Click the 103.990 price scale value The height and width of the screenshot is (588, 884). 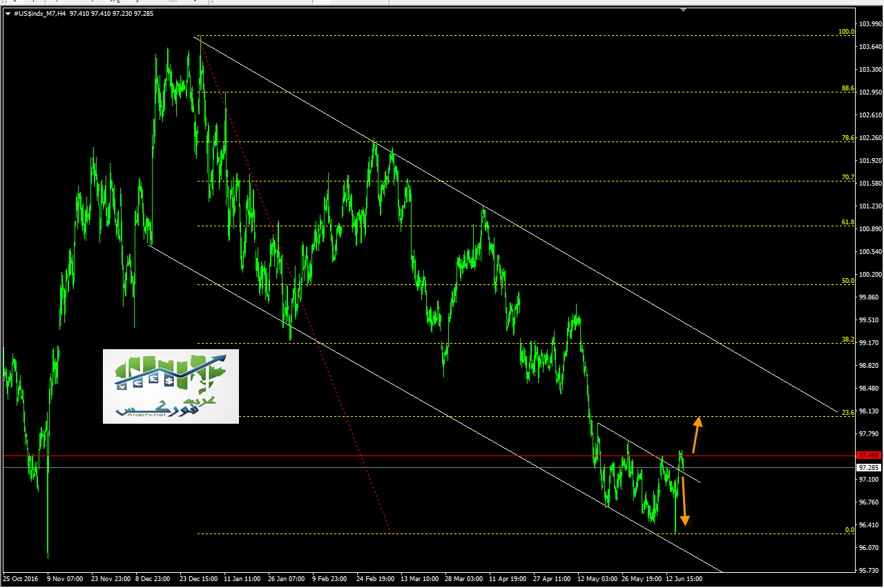coord(869,25)
